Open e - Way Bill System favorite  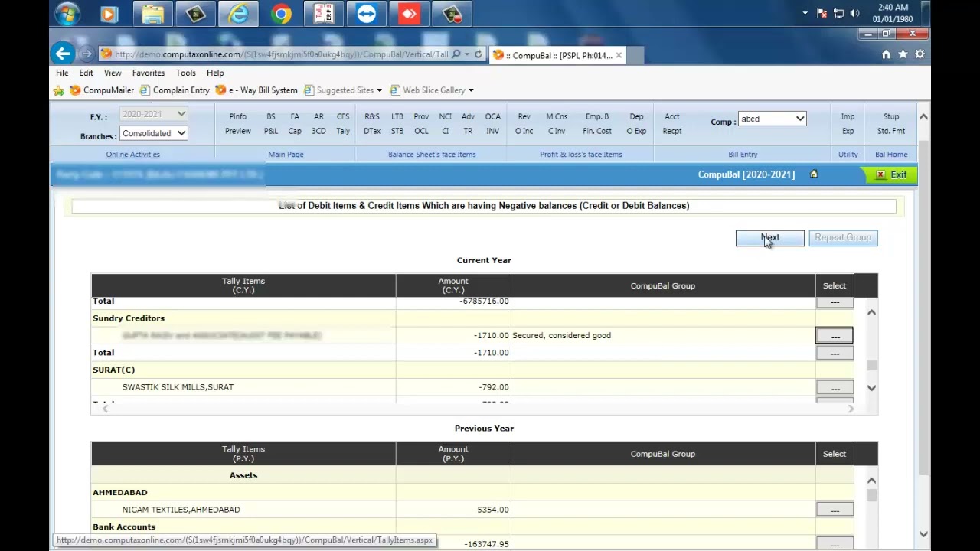point(256,90)
